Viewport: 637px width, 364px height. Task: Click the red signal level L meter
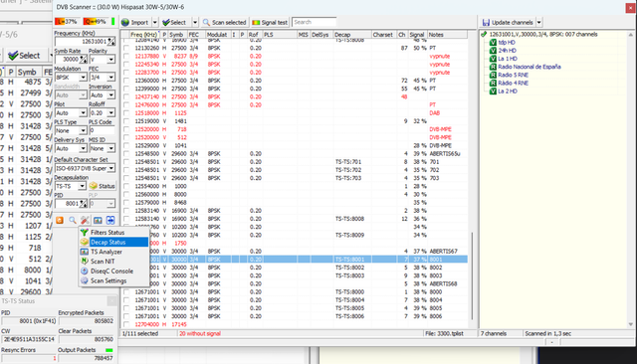coord(67,22)
